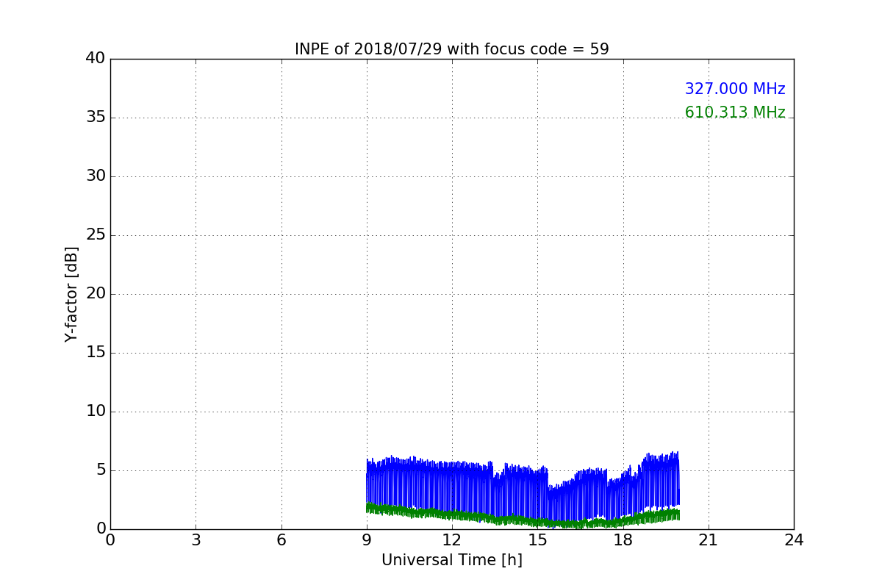Click the x-axis tick label '12'

click(452, 540)
